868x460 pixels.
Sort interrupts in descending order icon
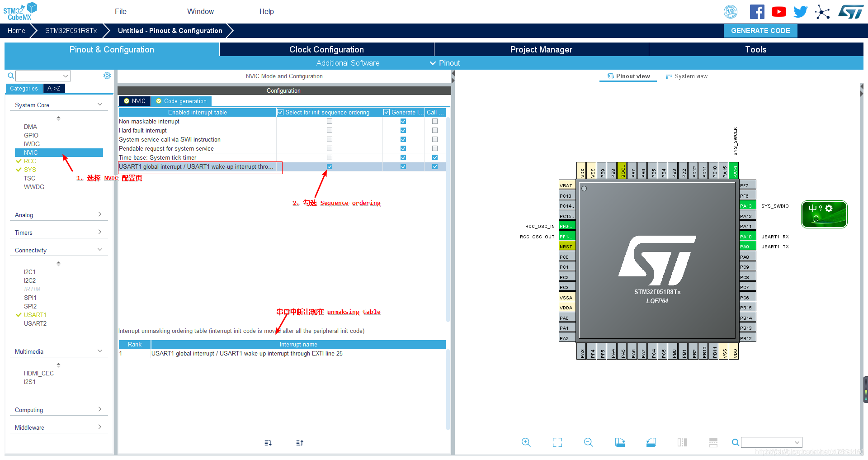(268, 443)
